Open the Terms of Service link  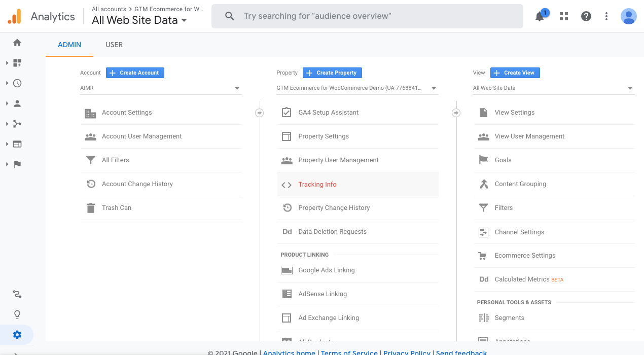click(349, 352)
